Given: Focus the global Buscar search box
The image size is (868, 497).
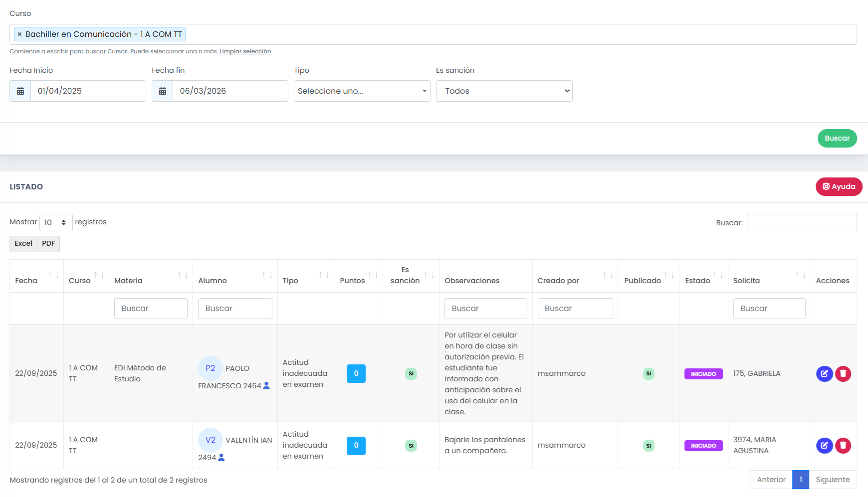Looking at the screenshot, I should click(802, 223).
